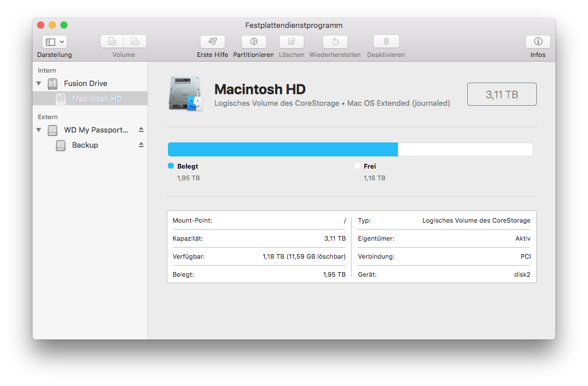The width and height of the screenshot is (588, 386).
Task: Select Fusion Drive in the sidebar
Action: tap(85, 84)
